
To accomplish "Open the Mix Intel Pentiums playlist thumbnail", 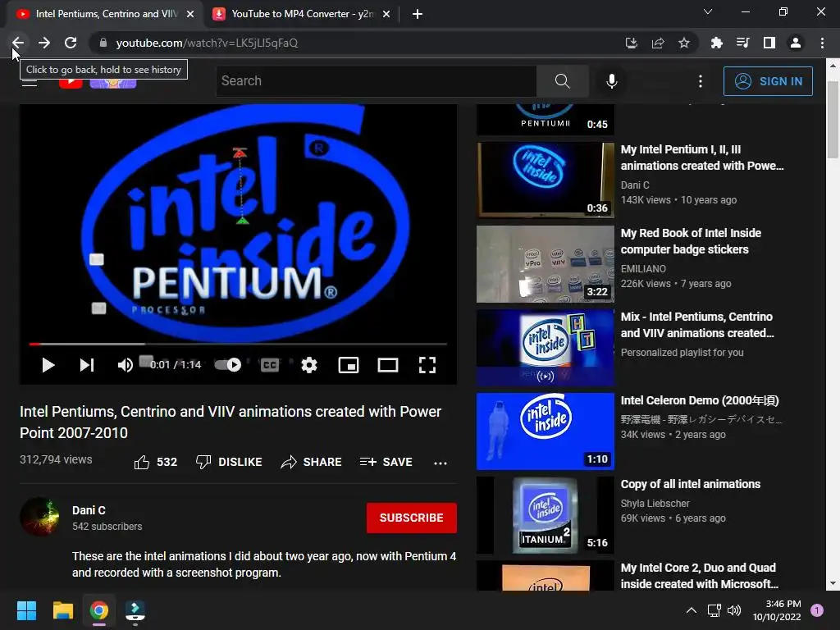I will click(x=546, y=348).
